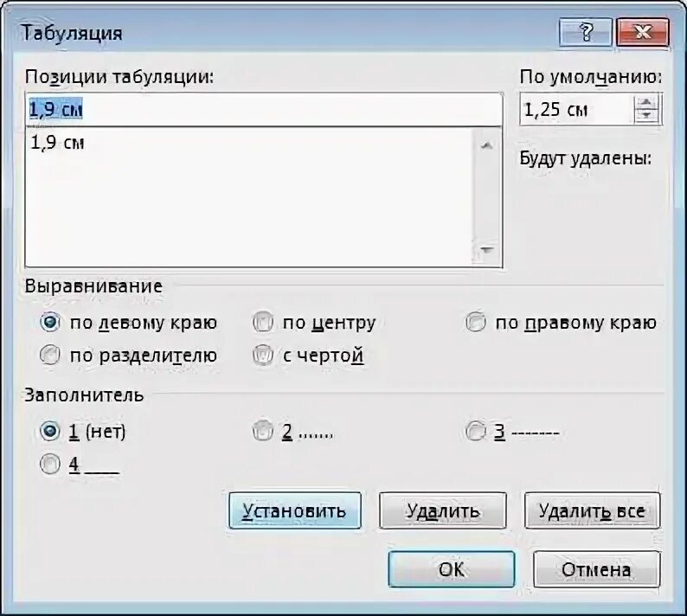Click the По умолчанию 1,25 см field
This screenshot has width=687, height=616.
pyautogui.click(x=576, y=110)
